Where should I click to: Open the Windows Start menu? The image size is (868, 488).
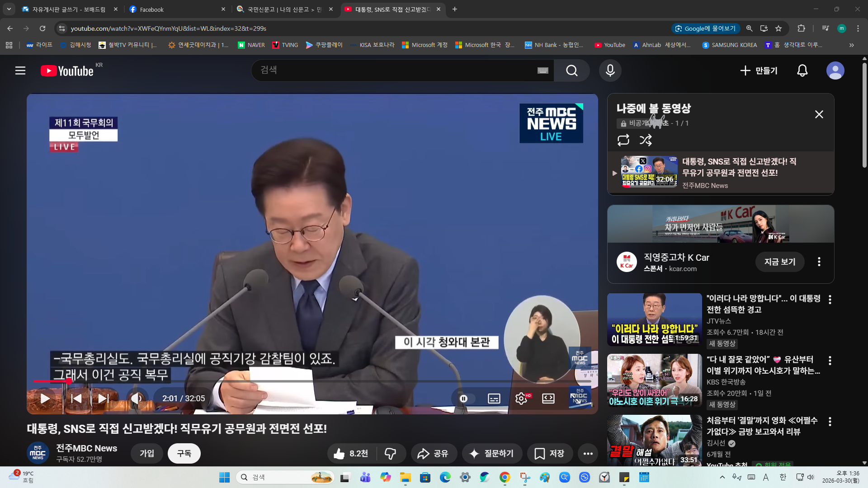[224, 477]
